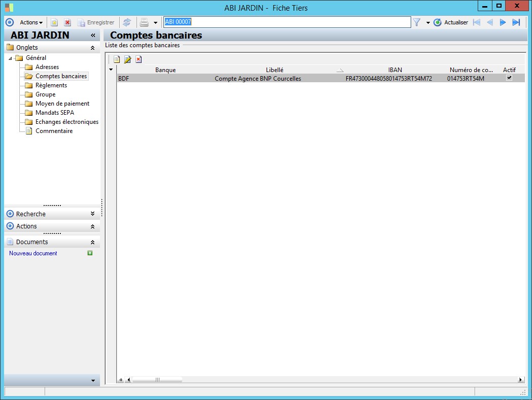Sort by the Numéro de co... column
Screen dimensions: 532x400
pos(471,70)
